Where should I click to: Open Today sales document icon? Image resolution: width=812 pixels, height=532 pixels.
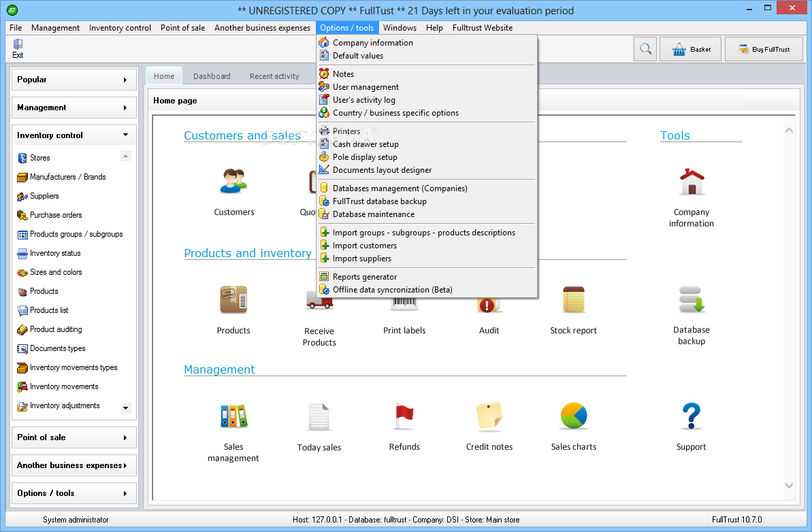point(319,417)
